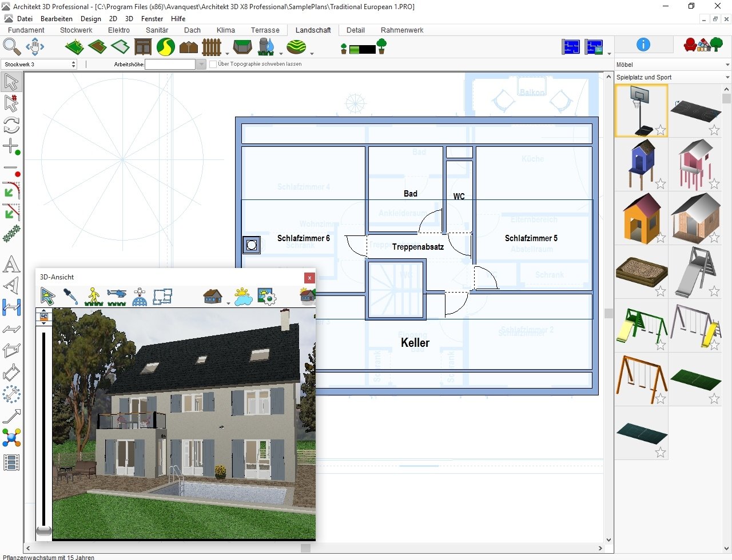Pick the eyedropper in 3D-Ansicht
This screenshot has width=732, height=560.
[70, 296]
